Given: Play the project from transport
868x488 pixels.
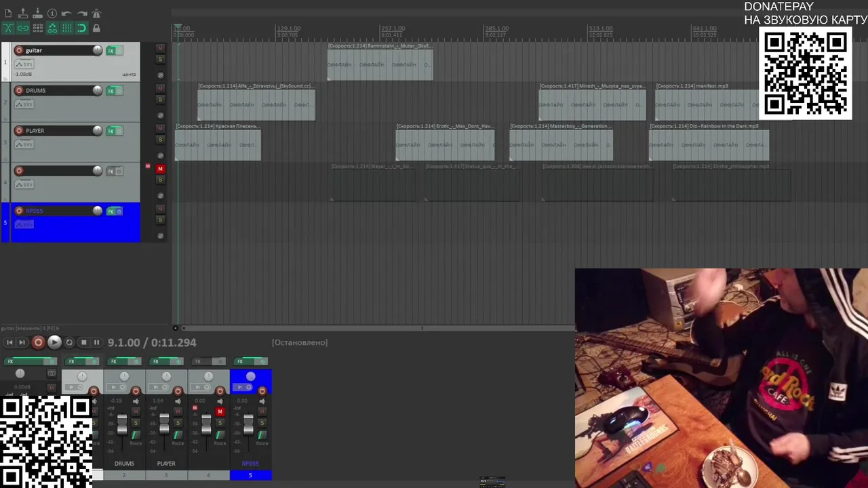Looking at the screenshot, I should click(x=54, y=343).
